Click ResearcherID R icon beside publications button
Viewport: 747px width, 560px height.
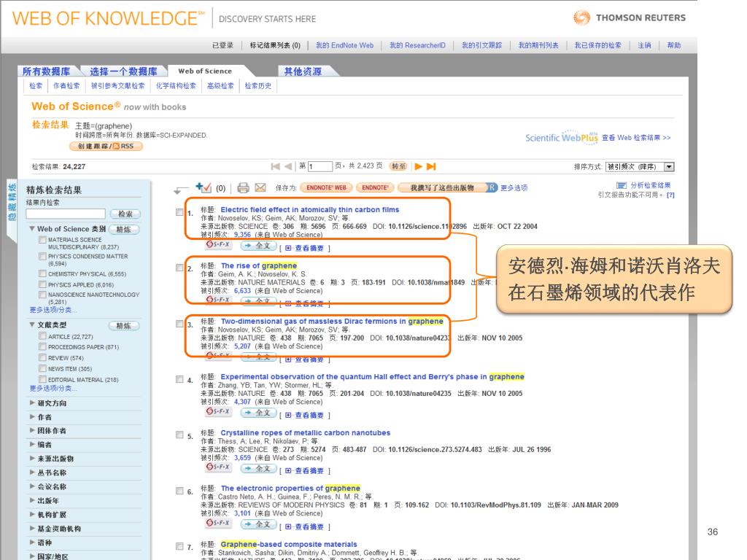492,187
